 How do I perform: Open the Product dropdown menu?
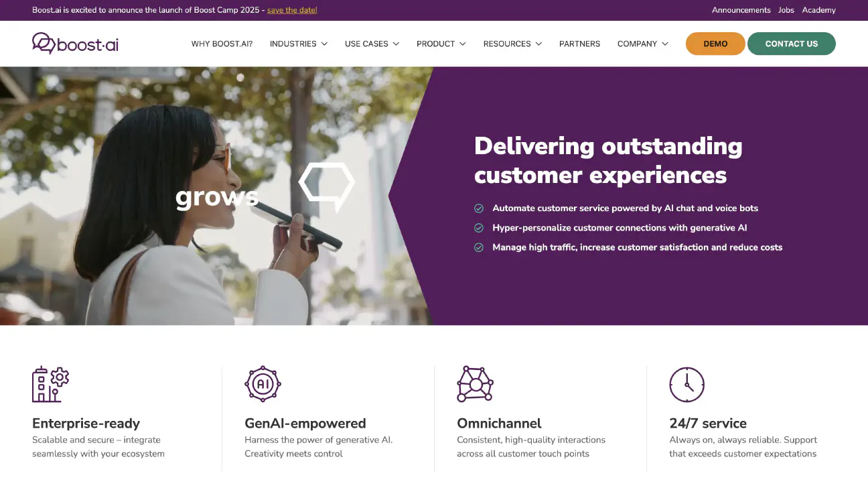pos(441,44)
